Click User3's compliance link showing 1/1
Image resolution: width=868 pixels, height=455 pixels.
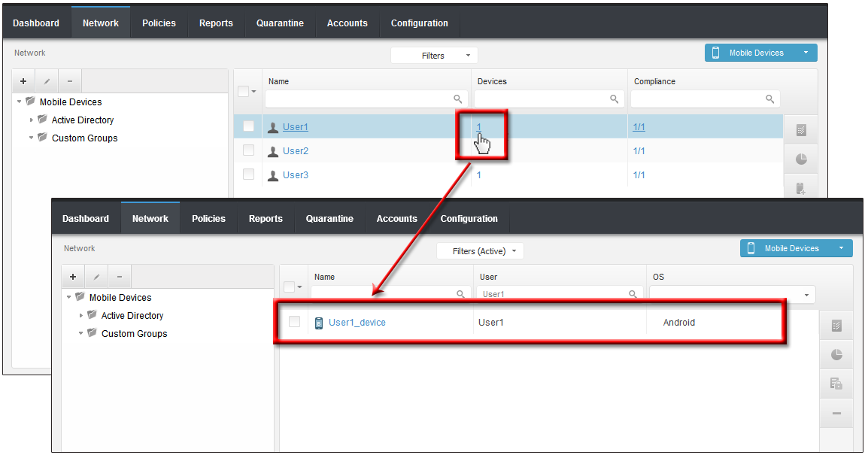[636, 174]
